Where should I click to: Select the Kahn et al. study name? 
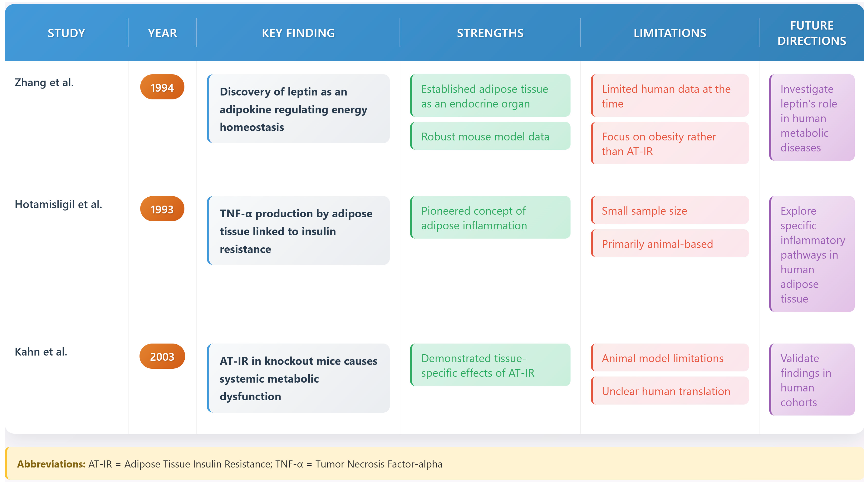(41, 352)
